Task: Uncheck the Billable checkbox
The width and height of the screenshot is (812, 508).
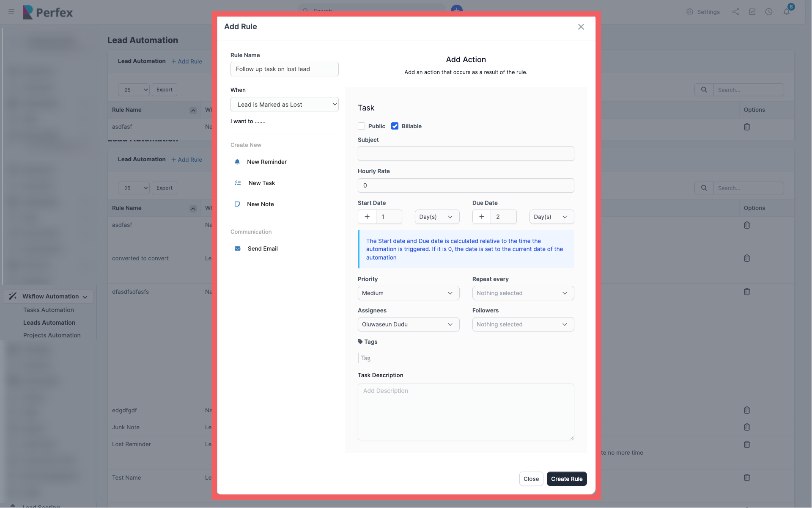Action: 395,126
